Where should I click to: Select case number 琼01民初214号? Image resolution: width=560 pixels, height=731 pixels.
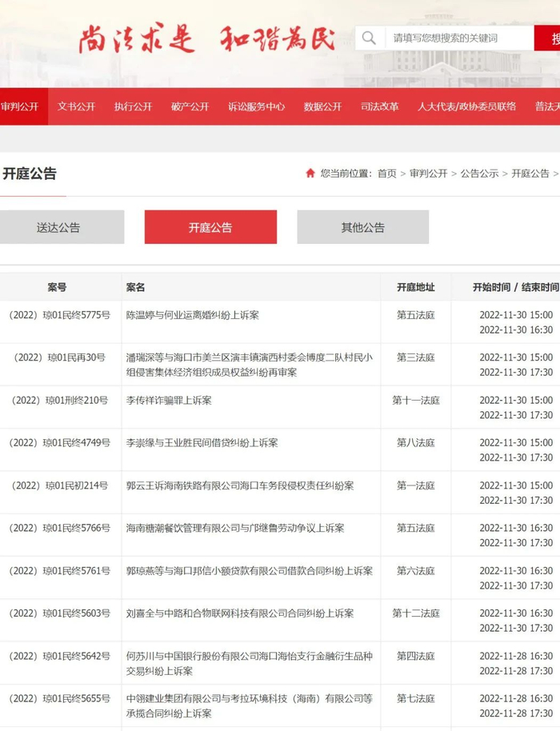pyautogui.click(x=60, y=485)
